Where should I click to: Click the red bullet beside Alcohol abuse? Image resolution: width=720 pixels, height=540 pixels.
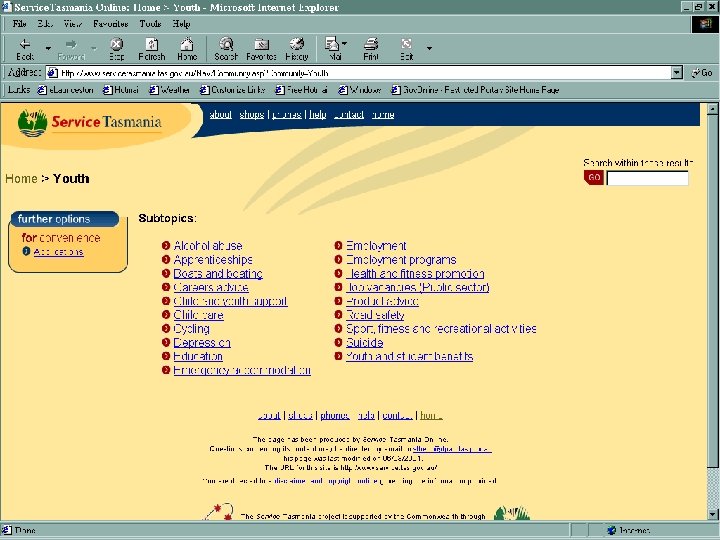tap(166, 246)
